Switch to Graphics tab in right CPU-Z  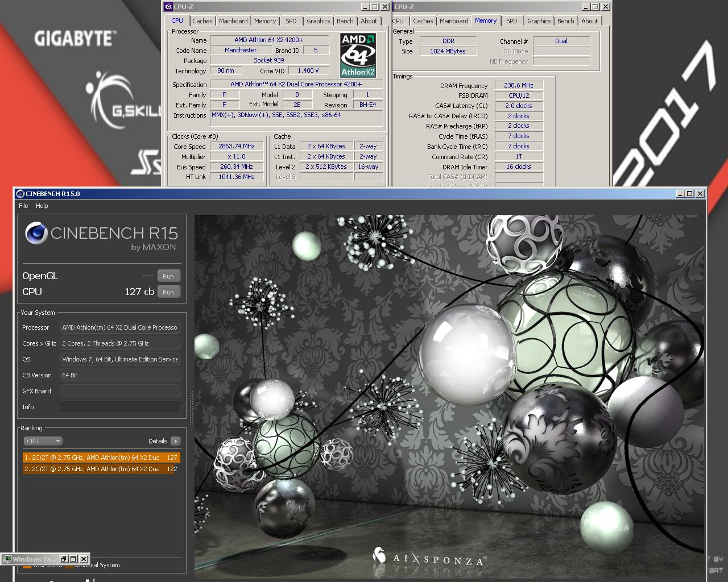539,21
